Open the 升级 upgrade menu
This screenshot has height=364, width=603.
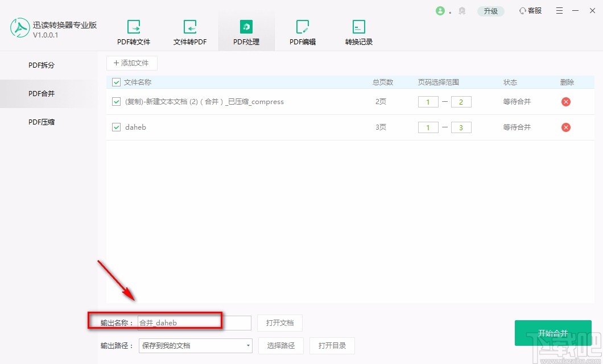point(490,10)
